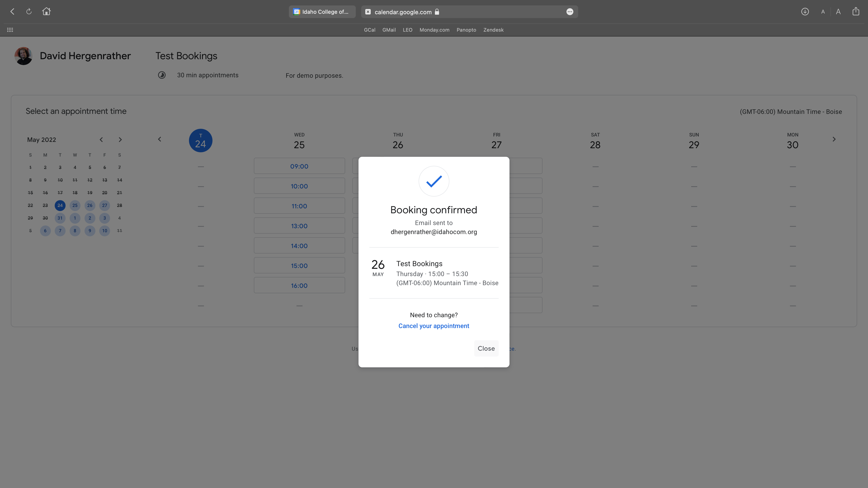Select May 24 in mini calendar
868x488 pixels.
(x=60, y=205)
